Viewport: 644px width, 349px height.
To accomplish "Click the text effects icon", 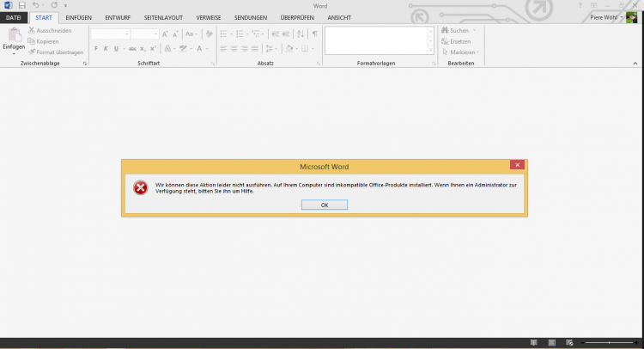I will (x=167, y=48).
